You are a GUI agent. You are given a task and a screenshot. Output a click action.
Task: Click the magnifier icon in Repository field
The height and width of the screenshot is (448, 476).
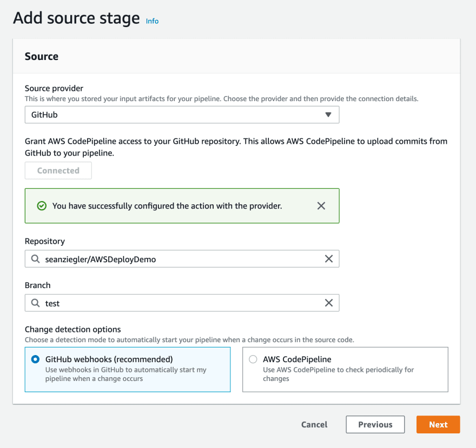point(36,259)
